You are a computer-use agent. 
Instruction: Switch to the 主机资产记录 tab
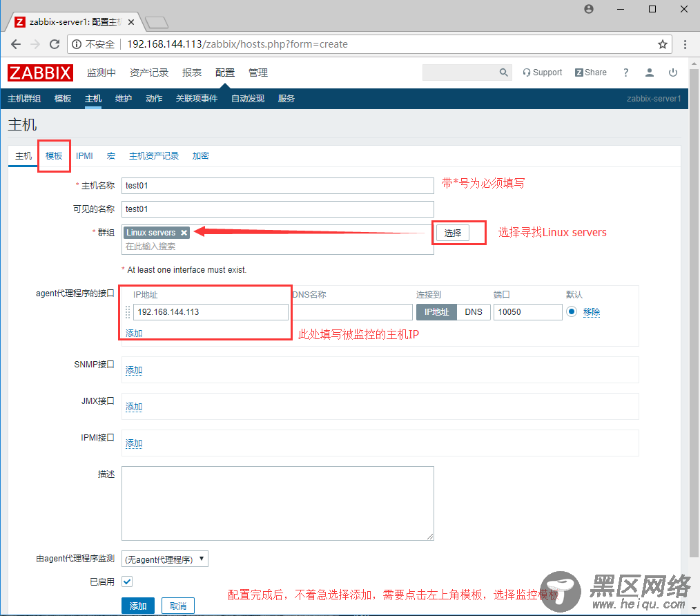tap(154, 156)
